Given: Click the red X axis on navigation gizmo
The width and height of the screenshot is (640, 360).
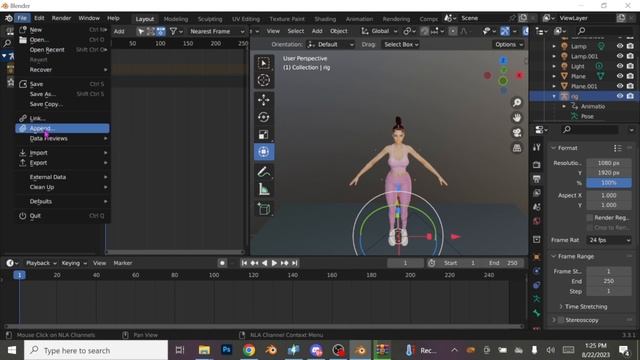Looking at the screenshot, I should [x=519, y=75].
